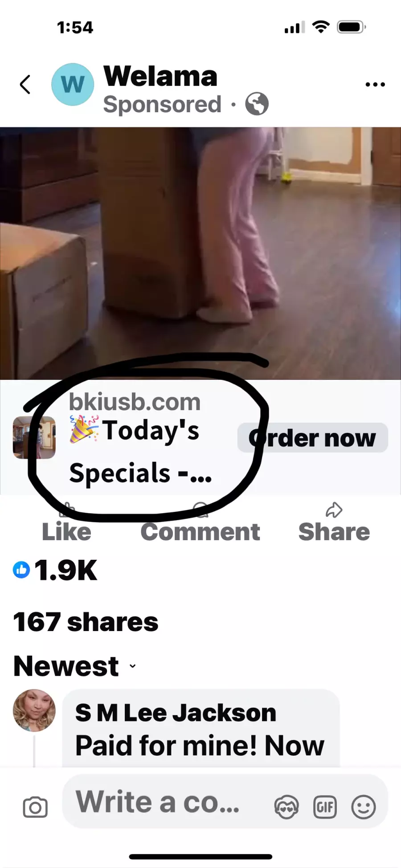The height and width of the screenshot is (868, 401).
Task: Open the camera icon in comment bar
Action: (x=35, y=807)
